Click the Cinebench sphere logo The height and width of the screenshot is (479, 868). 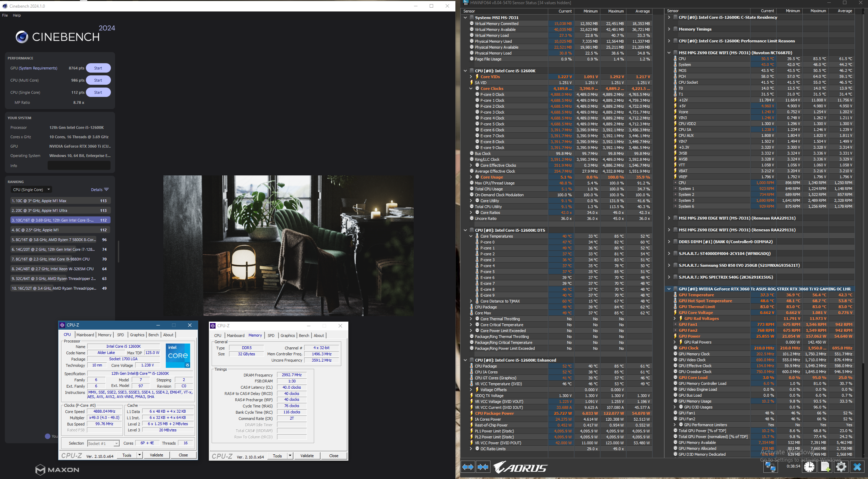tap(22, 37)
